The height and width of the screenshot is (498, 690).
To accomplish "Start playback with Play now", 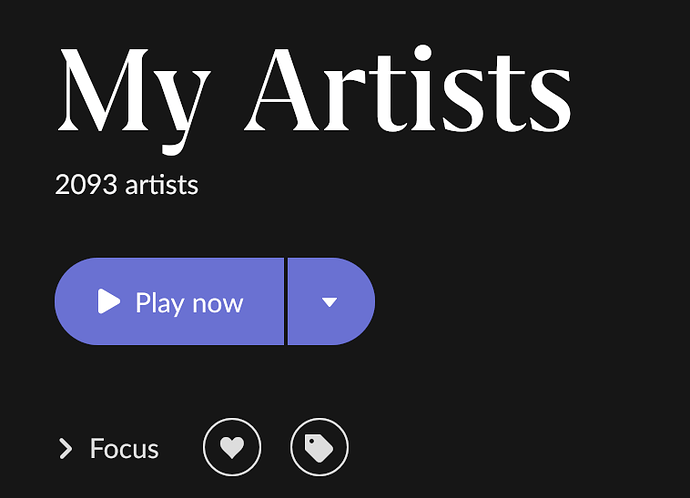I will [x=169, y=302].
